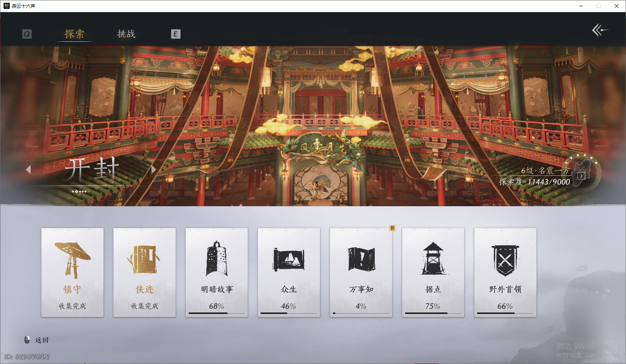The width and height of the screenshot is (626, 364).
Task: Open 明暗故事 story progress panel
Action: tap(216, 272)
